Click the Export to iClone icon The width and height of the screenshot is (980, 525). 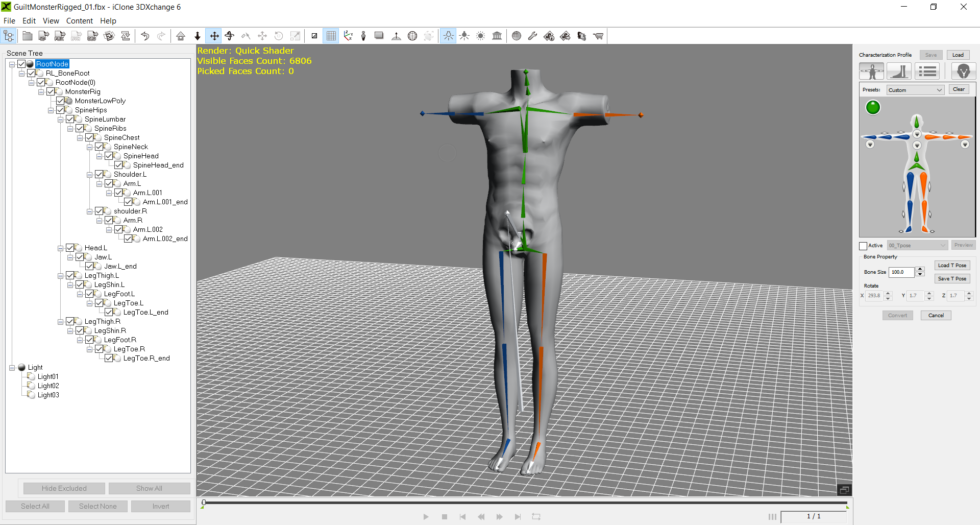click(44, 36)
